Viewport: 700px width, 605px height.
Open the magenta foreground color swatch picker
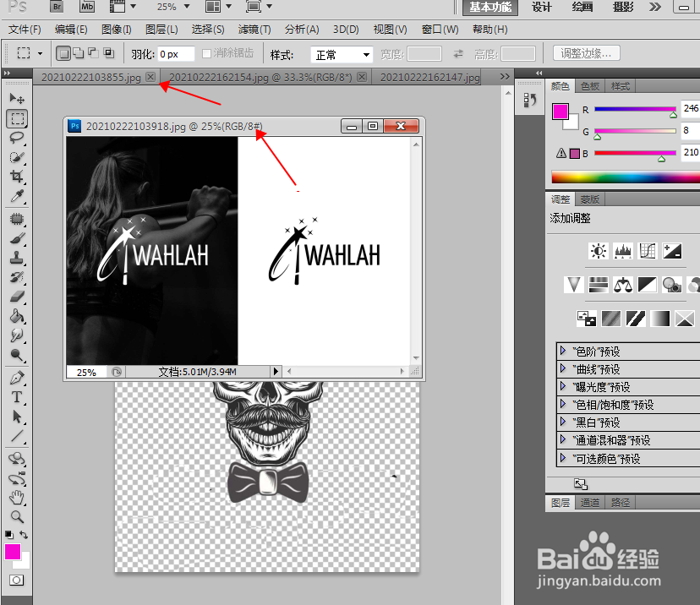click(13, 552)
